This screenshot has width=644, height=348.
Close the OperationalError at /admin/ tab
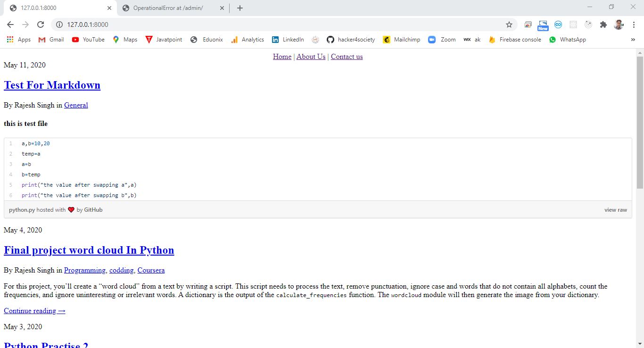pos(221,8)
